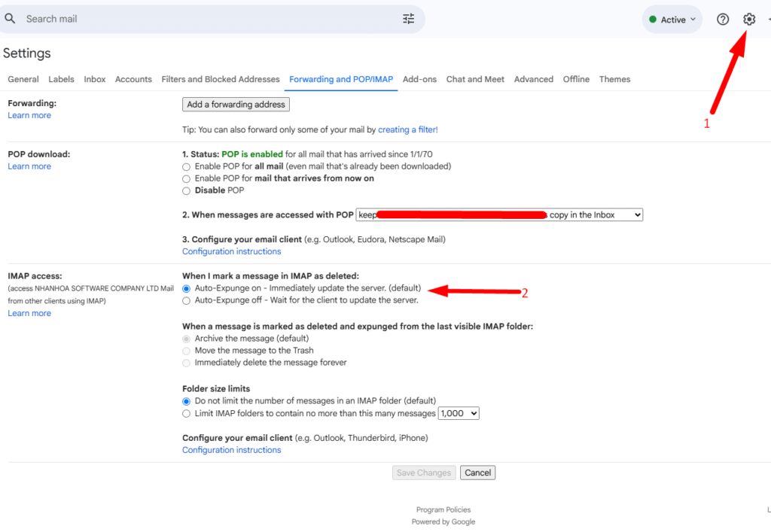The height and width of the screenshot is (532, 771).
Task: Select the Disable POP option
Action: [187, 190]
